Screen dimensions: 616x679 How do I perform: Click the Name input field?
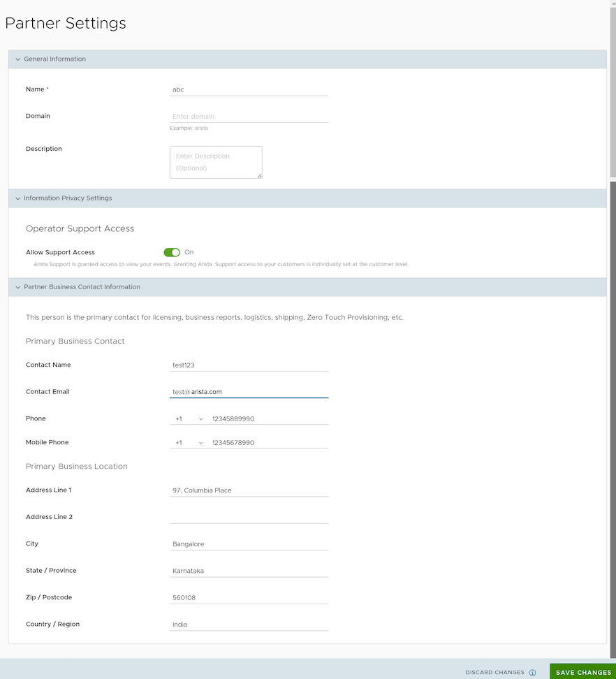249,89
